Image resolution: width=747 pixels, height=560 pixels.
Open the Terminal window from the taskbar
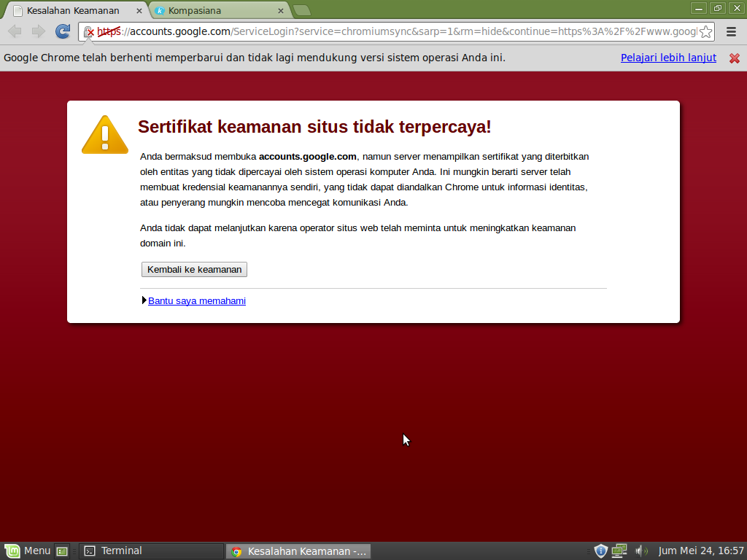point(151,551)
